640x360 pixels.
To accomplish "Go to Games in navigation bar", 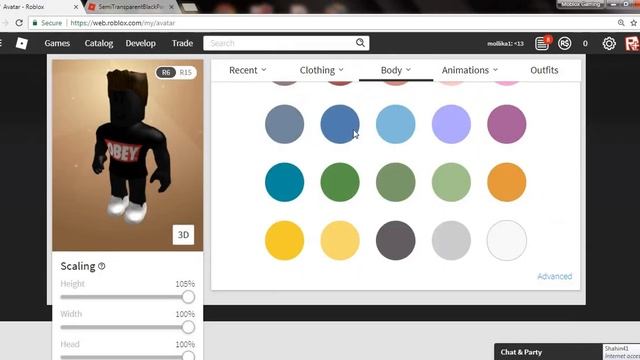I will [x=57, y=43].
